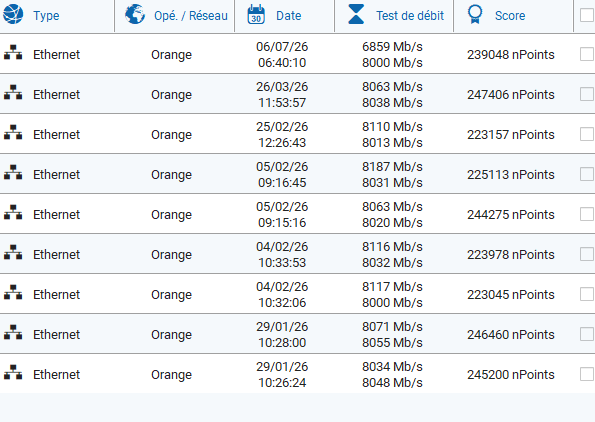595x422 pixels.
Task: Click the Ethernet icon of the 25/02/26 row
Action: coord(13,132)
